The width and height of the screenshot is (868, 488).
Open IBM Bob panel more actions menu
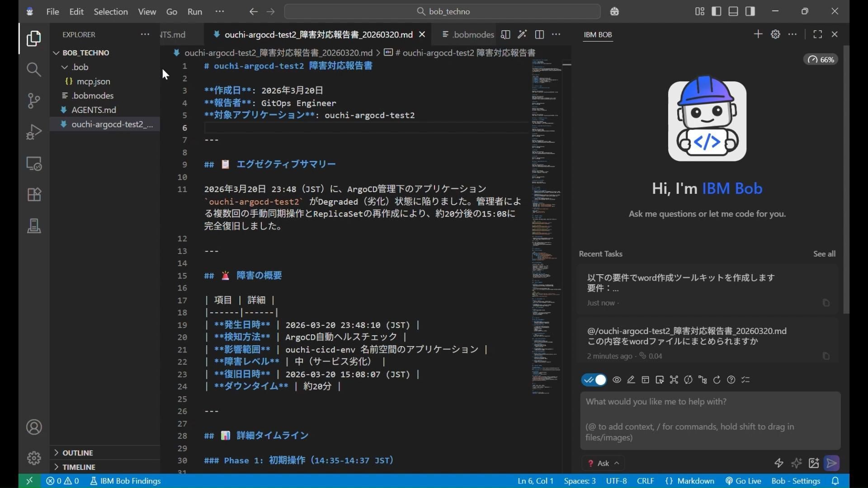pyautogui.click(x=792, y=34)
